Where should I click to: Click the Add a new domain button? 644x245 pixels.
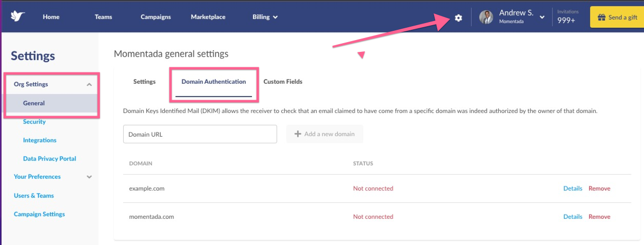pos(325,134)
